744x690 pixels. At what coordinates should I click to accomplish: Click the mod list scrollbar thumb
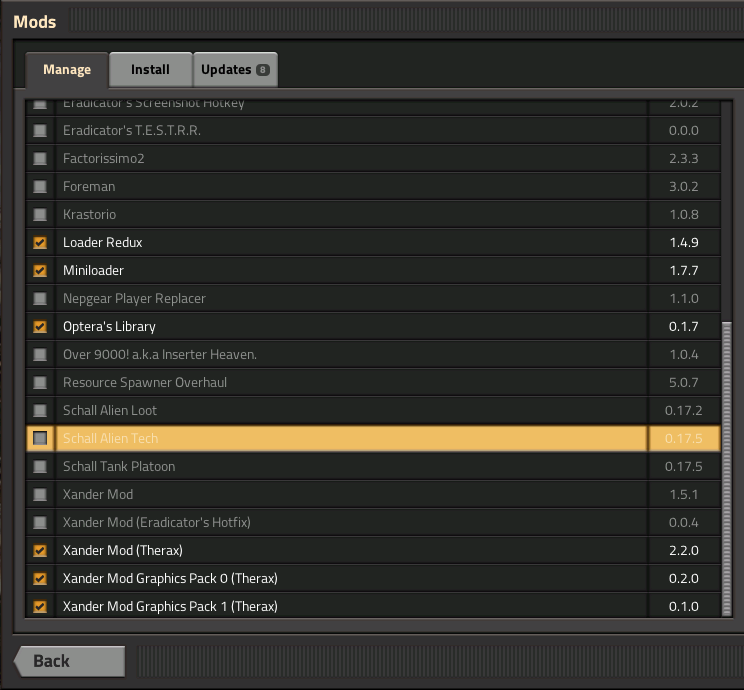pyautogui.click(x=726, y=469)
